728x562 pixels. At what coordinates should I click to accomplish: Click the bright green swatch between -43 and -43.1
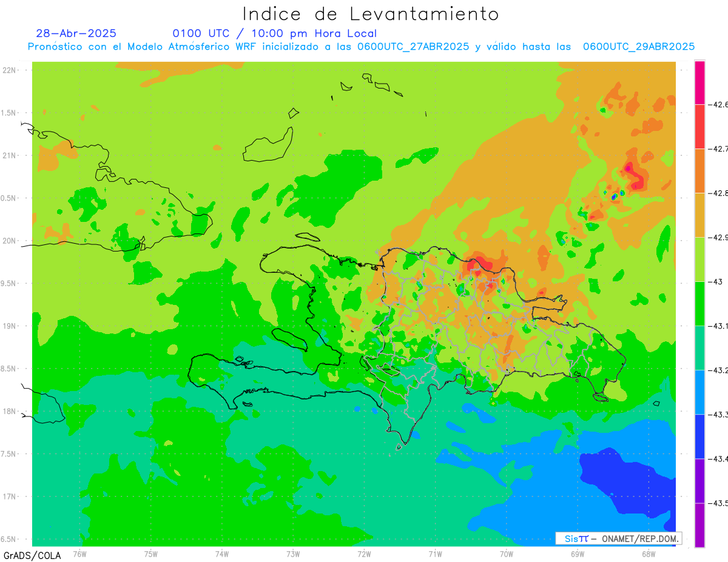[699, 303]
